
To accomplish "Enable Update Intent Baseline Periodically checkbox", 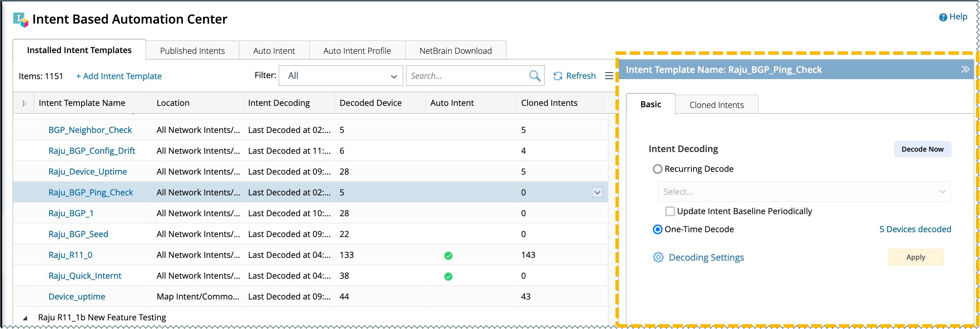I will (x=670, y=211).
